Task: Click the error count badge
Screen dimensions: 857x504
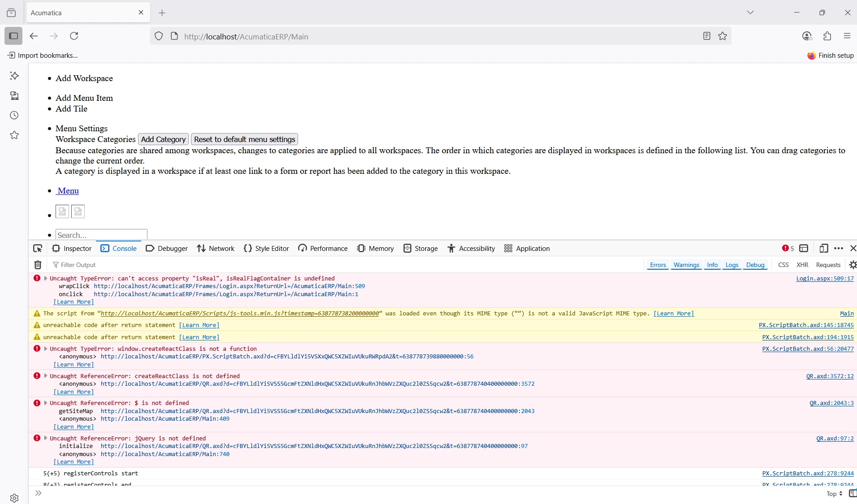Action: point(788,248)
